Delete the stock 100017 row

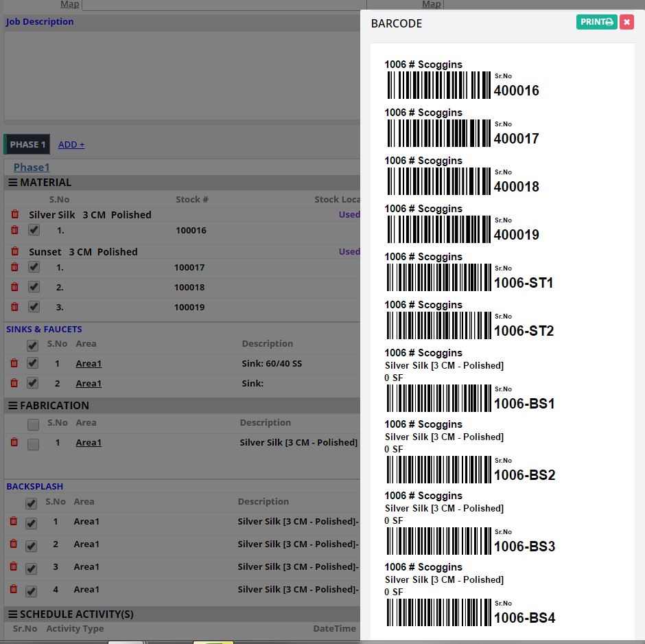[x=14, y=266]
